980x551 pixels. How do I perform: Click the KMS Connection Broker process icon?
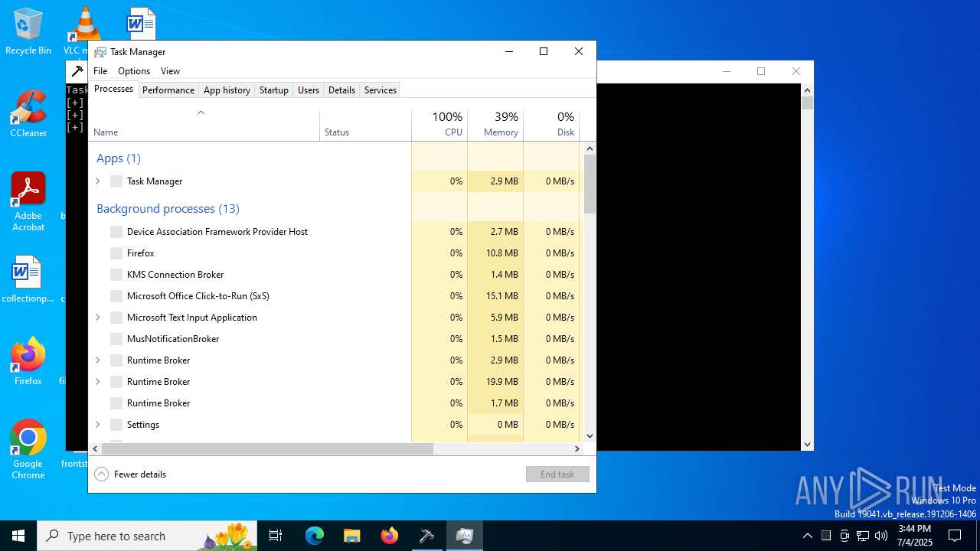tap(116, 275)
